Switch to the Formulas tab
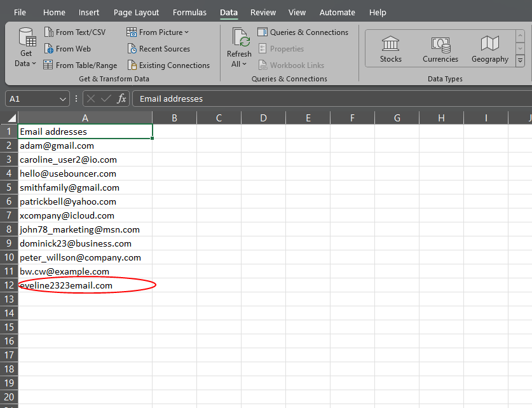 click(189, 12)
